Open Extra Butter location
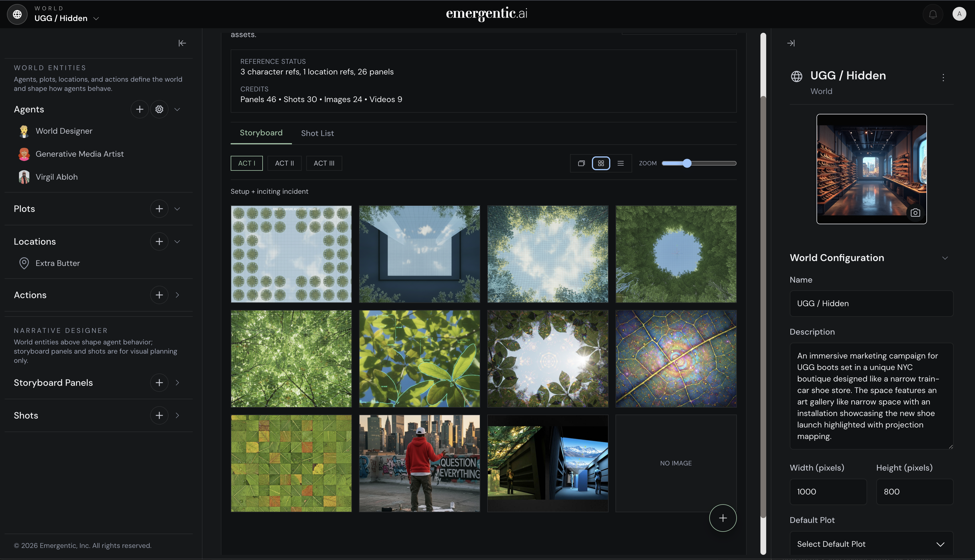The height and width of the screenshot is (560, 975). (x=58, y=263)
